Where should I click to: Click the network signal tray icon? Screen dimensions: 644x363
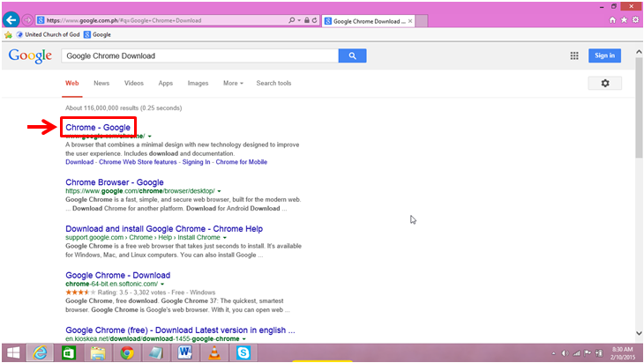click(577, 353)
